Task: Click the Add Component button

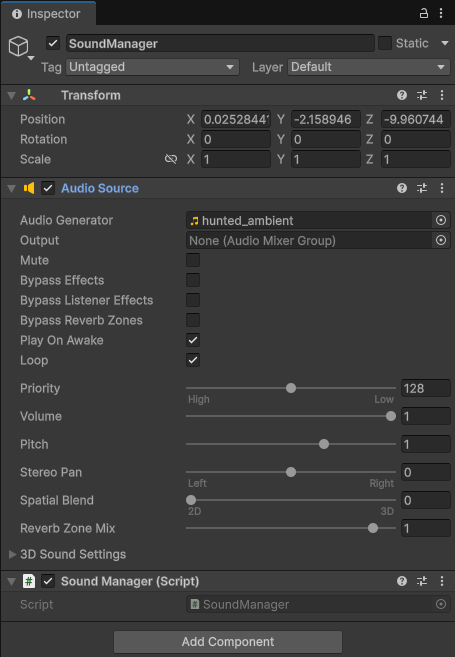Action: pyautogui.click(x=228, y=641)
